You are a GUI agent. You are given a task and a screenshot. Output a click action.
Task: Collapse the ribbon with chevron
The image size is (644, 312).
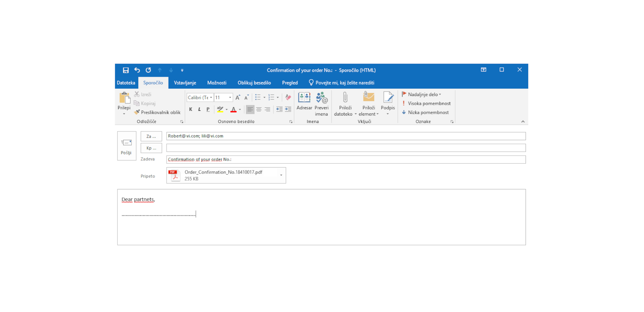pos(523,122)
